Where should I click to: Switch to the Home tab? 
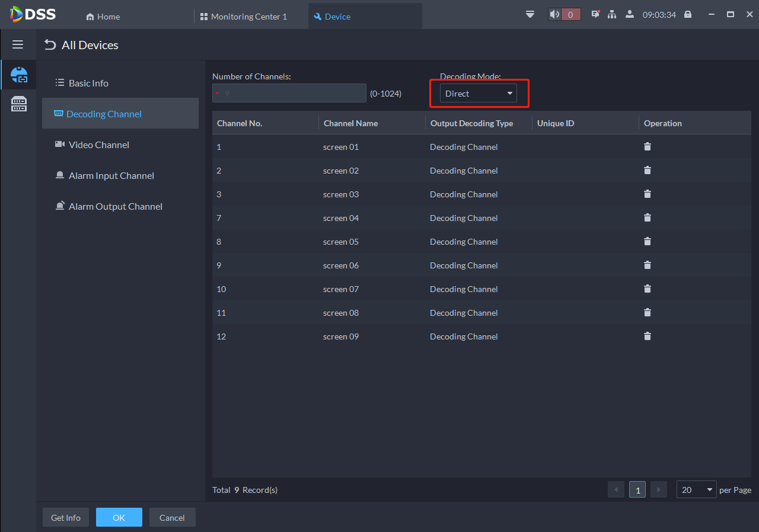point(103,17)
